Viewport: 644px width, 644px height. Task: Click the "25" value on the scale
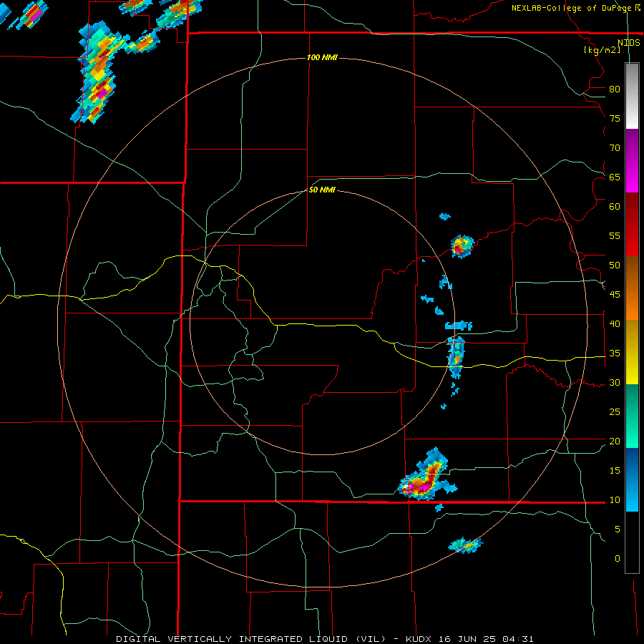615,412
